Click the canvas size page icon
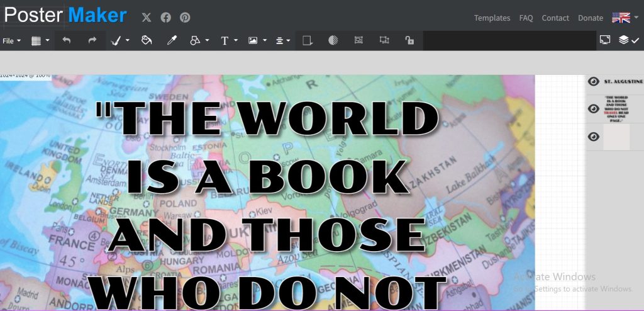The width and height of the screenshot is (644, 311). pos(308,40)
